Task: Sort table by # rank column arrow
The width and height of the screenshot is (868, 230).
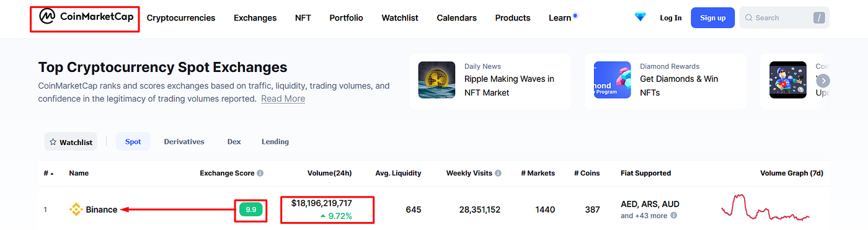Action: pos(52,174)
